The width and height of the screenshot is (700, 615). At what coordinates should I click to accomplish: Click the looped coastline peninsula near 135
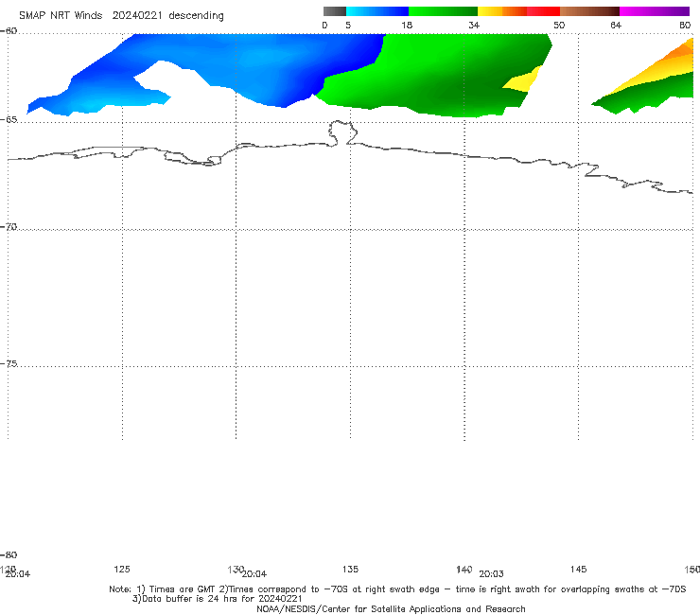[x=342, y=132]
